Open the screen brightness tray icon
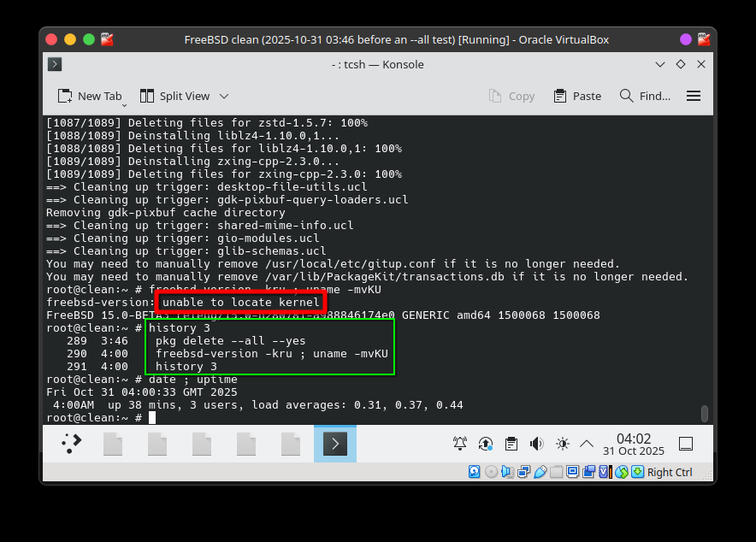This screenshot has height=542, width=756. (562, 444)
